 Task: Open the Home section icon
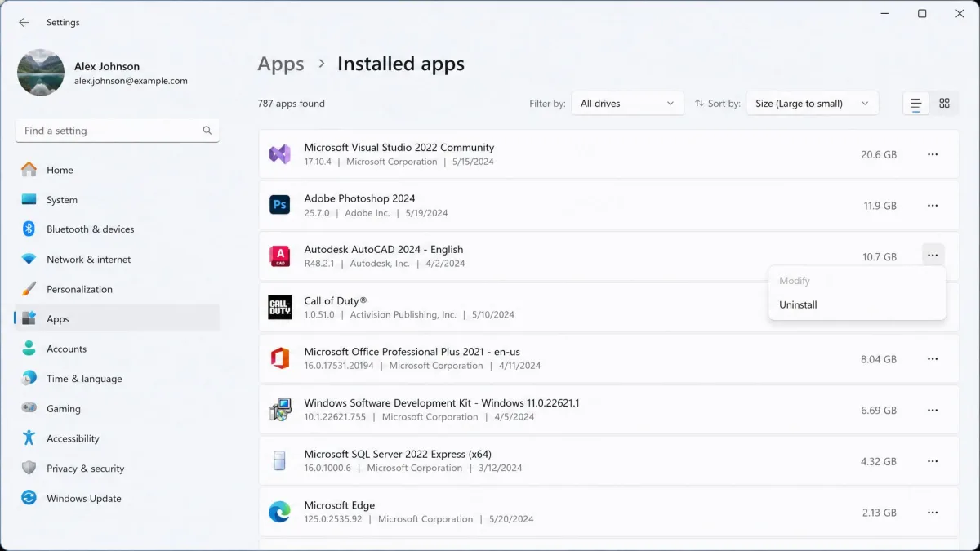point(29,170)
